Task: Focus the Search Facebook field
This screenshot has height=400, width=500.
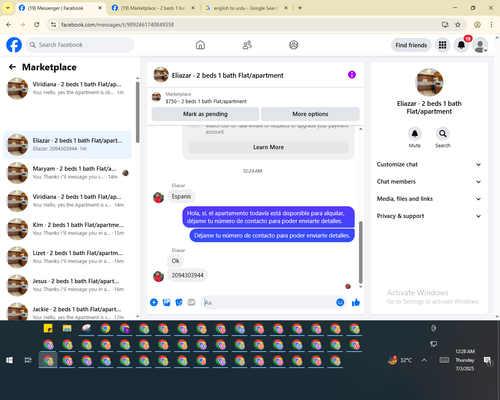Action: (80, 45)
